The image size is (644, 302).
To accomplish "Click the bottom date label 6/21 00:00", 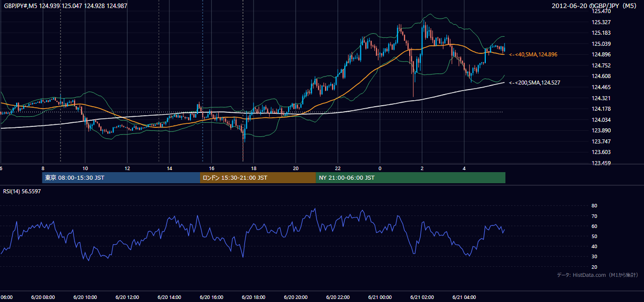I will click(379, 297).
